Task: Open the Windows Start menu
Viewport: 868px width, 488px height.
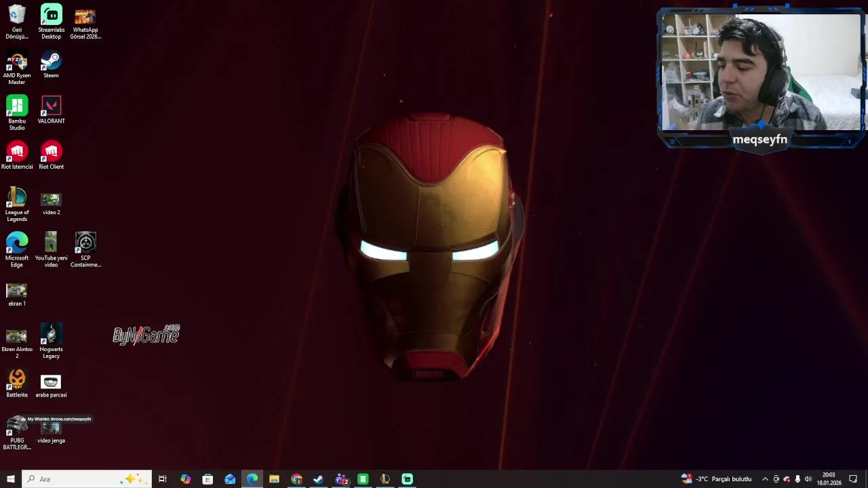Action: (11, 479)
